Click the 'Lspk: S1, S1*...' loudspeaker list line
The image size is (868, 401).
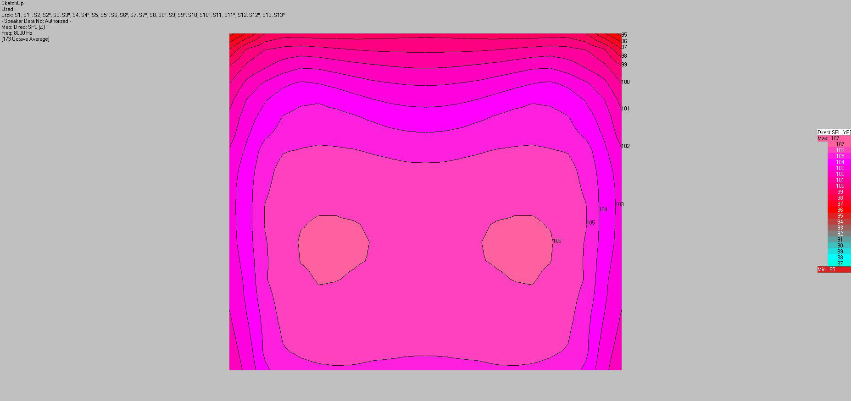tap(143, 15)
